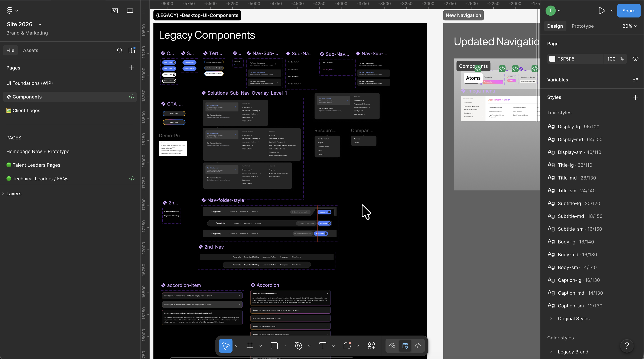Select the Legacy Desktop-UI-Components frame label

tap(197, 15)
